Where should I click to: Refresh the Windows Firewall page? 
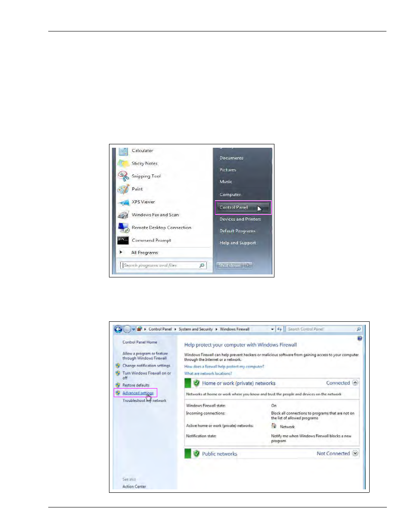point(280,329)
